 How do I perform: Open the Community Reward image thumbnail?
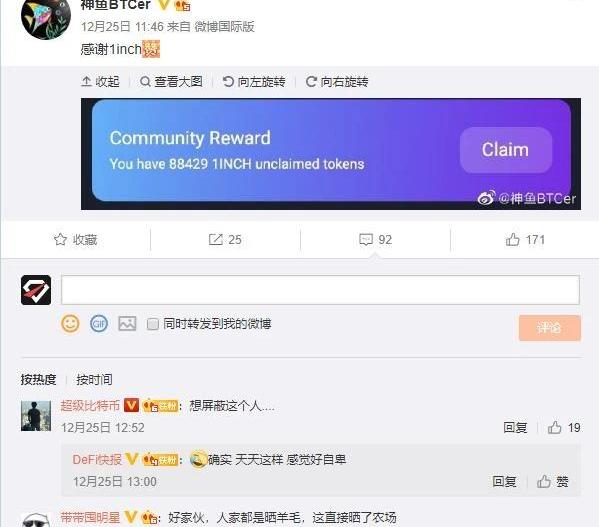(331, 154)
